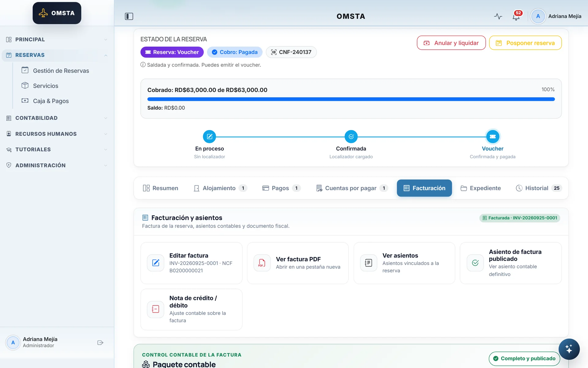
Task: Expand the TUTORIALES menu section
Action: (57, 150)
